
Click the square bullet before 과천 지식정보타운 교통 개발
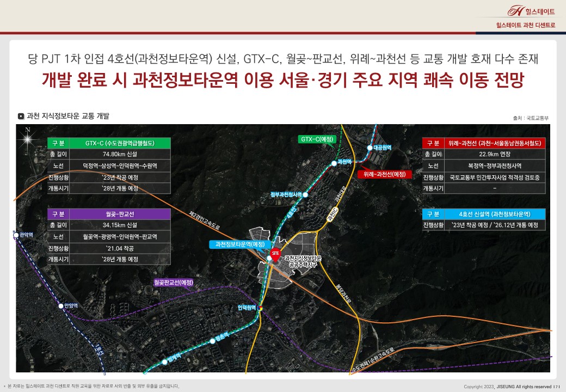click(x=21, y=116)
